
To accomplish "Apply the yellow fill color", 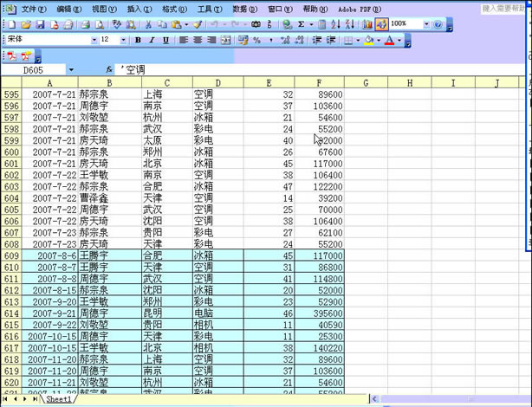I will click(369, 41).
